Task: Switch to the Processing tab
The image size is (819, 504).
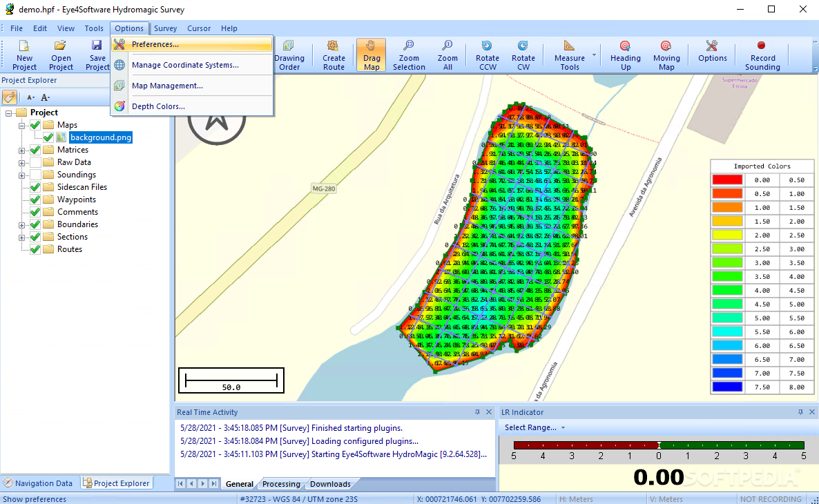Action: pos(281,483)
